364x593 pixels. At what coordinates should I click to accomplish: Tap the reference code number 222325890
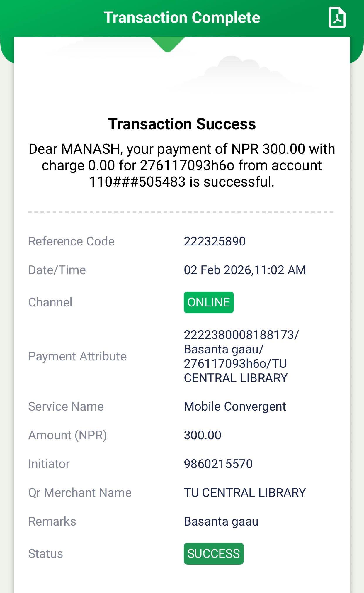(215, 241)
